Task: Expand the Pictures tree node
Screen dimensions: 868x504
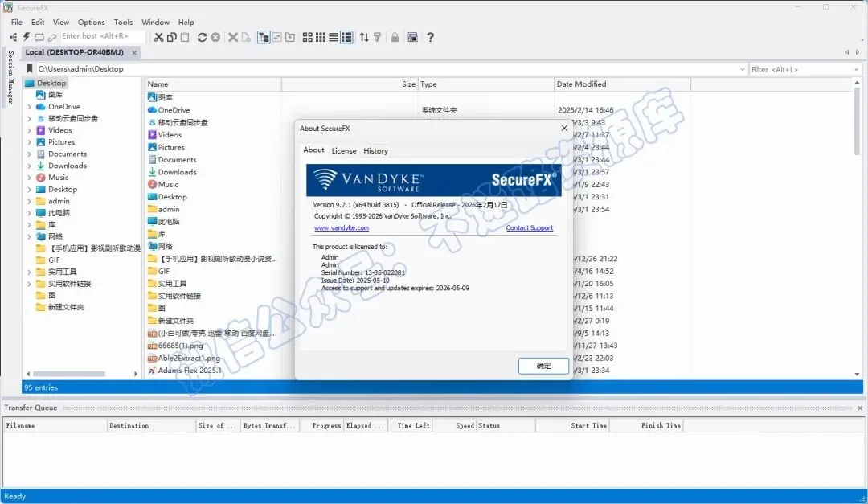Action: (30, 142)
